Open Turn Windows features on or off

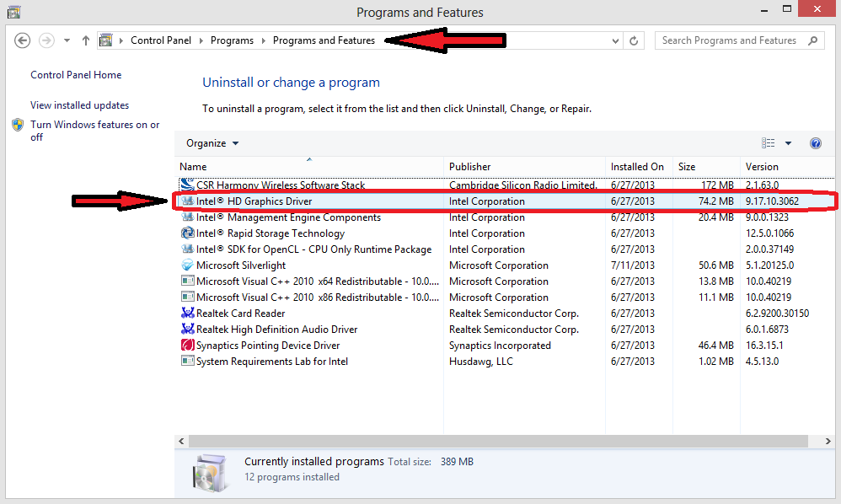95,131
